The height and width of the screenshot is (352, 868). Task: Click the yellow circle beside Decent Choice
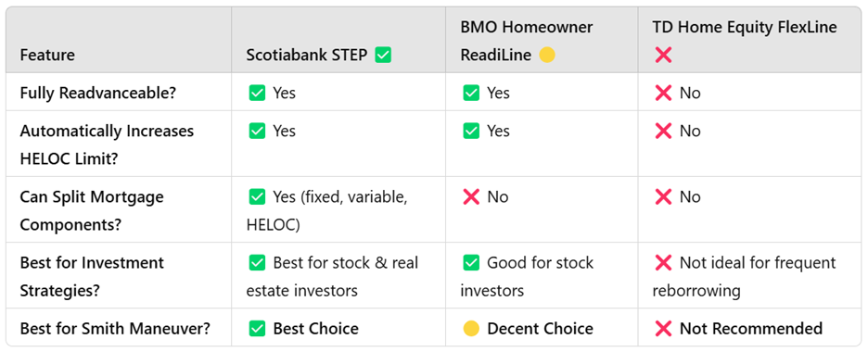pos(471,329)
